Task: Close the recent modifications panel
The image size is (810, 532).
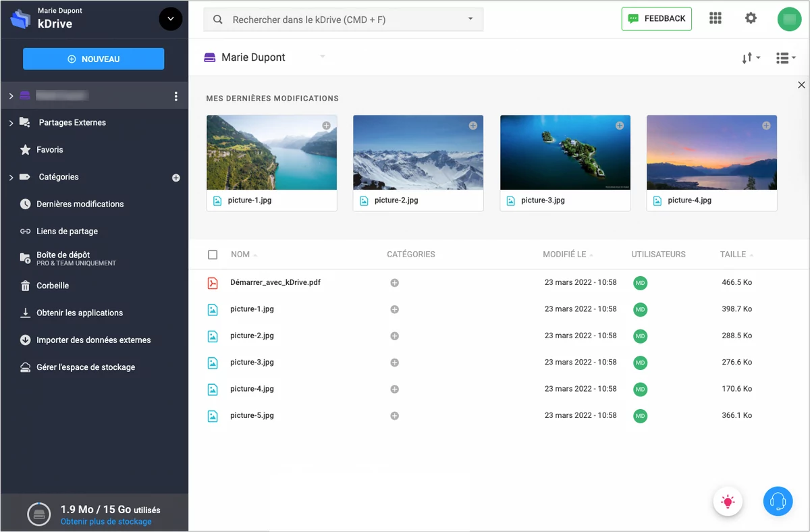Action: click(801, 85)
